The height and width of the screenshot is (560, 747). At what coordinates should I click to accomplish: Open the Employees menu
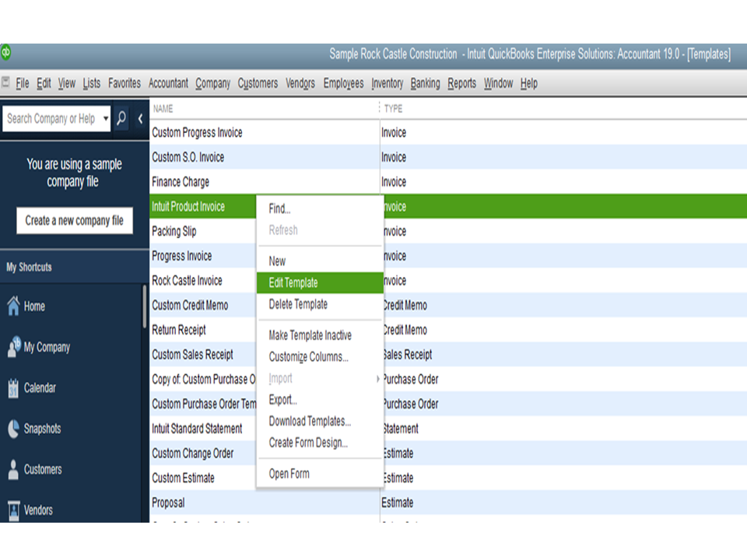(x=343, y=83)
